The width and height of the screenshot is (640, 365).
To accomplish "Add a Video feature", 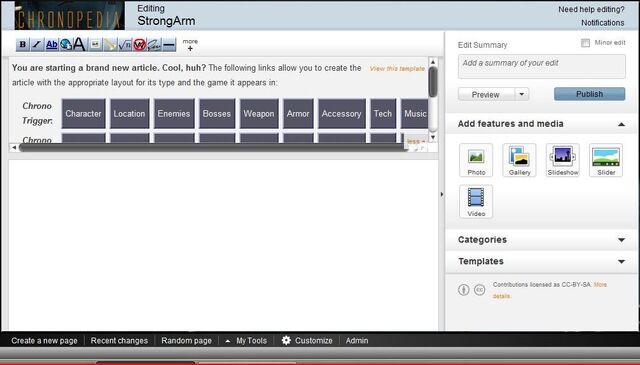I will 476,201.
